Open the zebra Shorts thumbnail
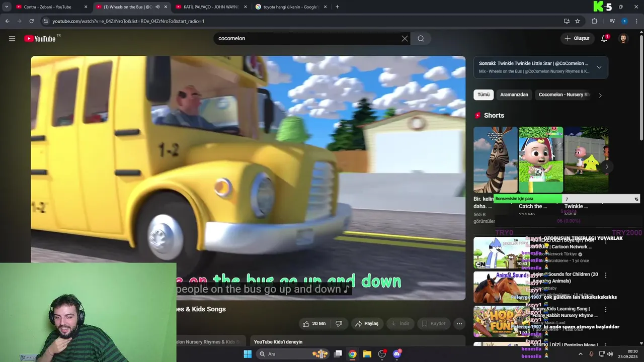644x362 pixels. point(496,160)
